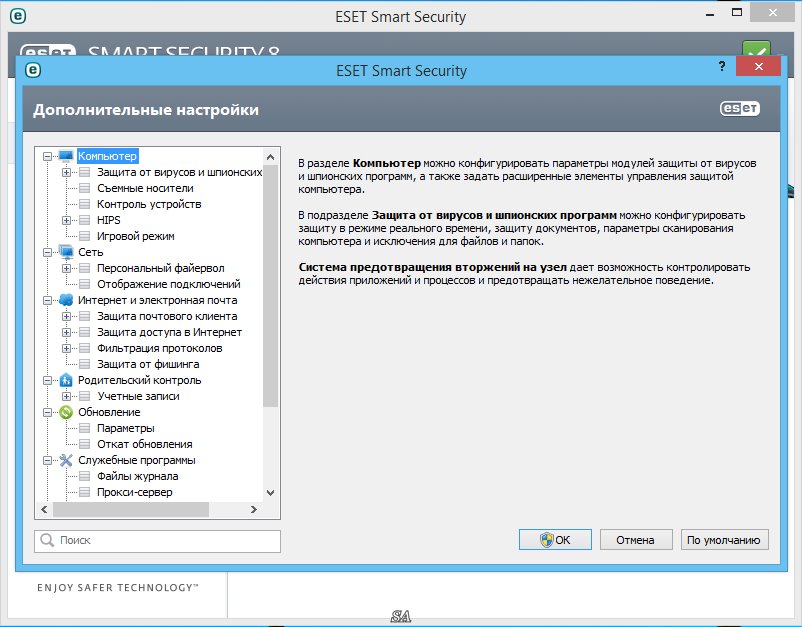
Task: Expand the Учетные записи node
Action: tap(66, 396)
